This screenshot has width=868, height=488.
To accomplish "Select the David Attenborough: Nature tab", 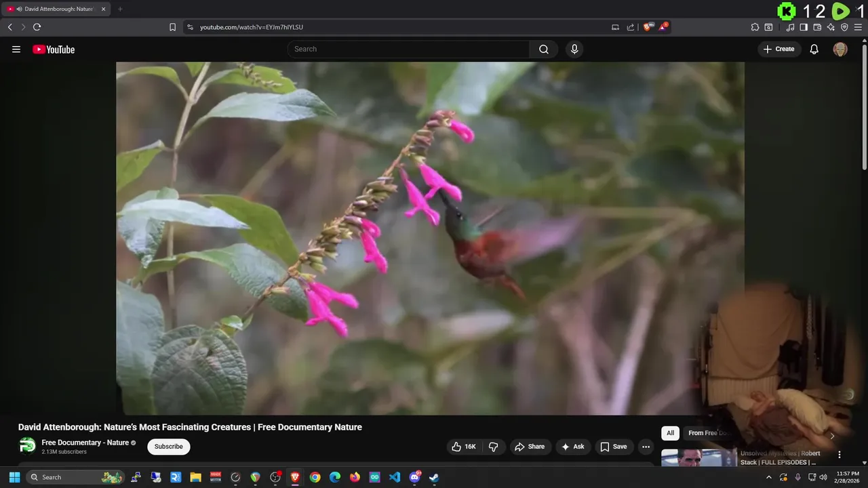I will click(56, 9).
